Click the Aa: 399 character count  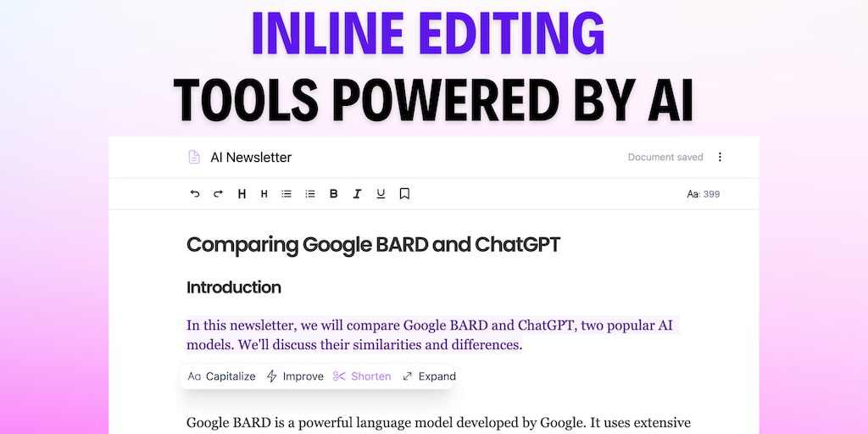[703, 194]
